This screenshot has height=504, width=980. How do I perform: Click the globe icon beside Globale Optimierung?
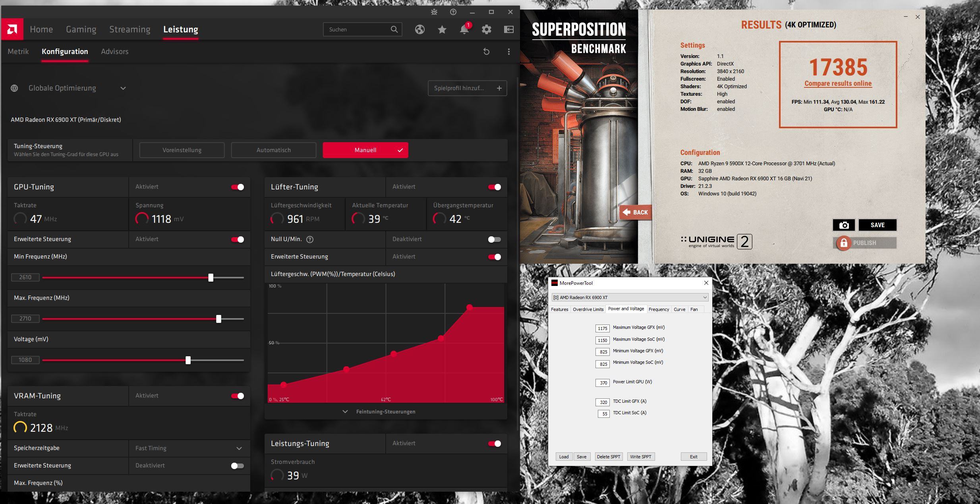coord(14,88)
